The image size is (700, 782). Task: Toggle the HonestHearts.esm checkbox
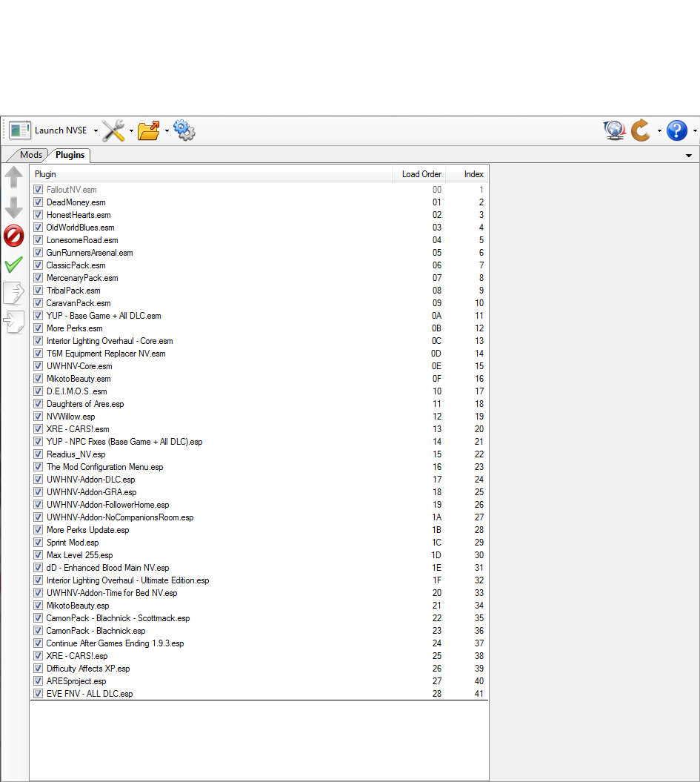[x=39, y=214]
